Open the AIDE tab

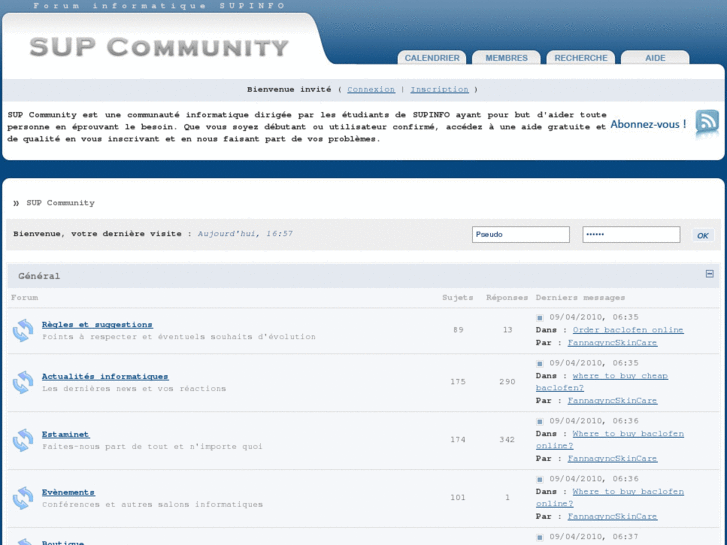click(x=655, y=58)
